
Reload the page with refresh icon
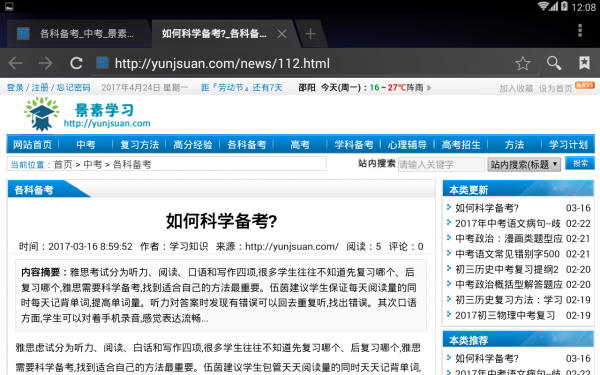point(76,63)
